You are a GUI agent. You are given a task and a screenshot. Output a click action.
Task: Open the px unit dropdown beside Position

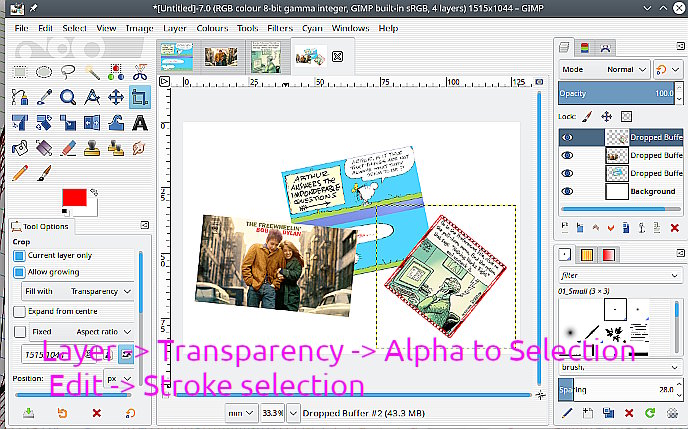pos(119,379)
